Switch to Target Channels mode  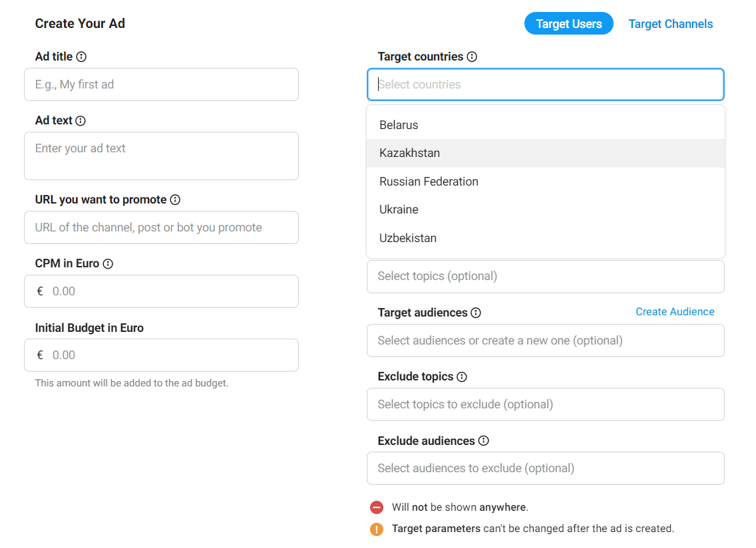tap(671, 23)
